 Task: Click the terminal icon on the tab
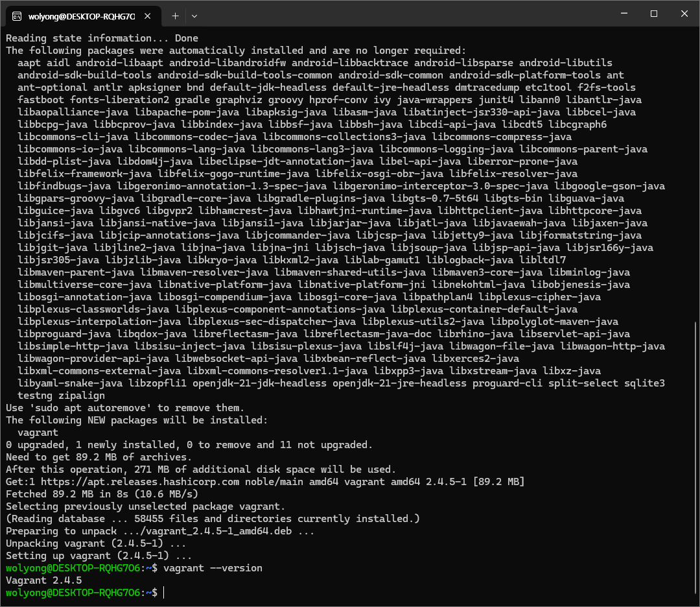coord(17,16)
